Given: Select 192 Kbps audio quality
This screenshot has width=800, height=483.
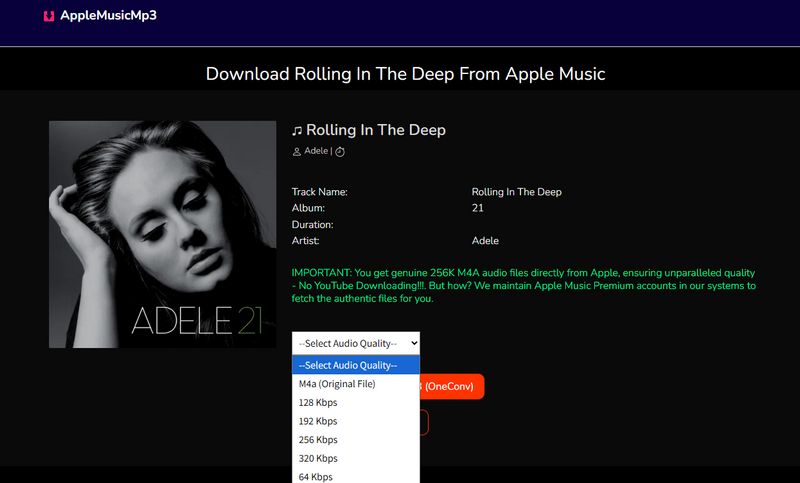Looking at the screenshot, I should click(356, 421).
